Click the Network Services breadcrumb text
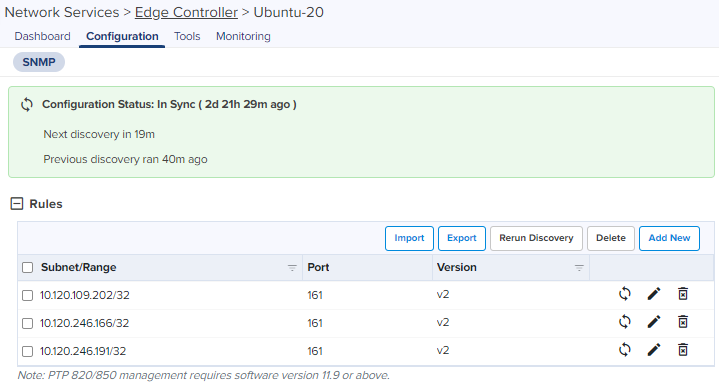 (62, 12)
